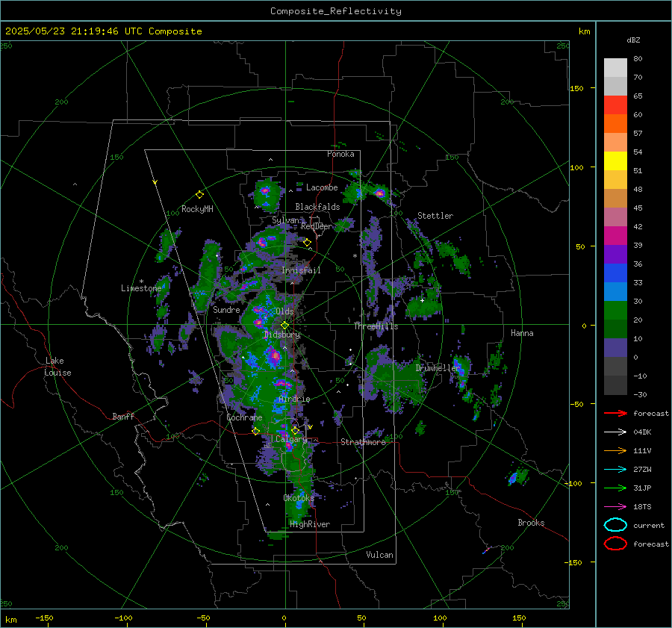Click the green 31JP arrow icon
The width and height of the screenshot is (672, 628).
[x=615, y=488]
